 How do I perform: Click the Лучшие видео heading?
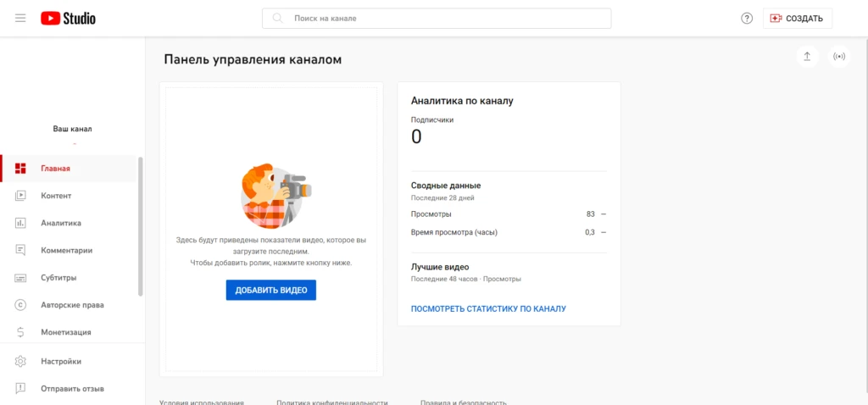440,267
